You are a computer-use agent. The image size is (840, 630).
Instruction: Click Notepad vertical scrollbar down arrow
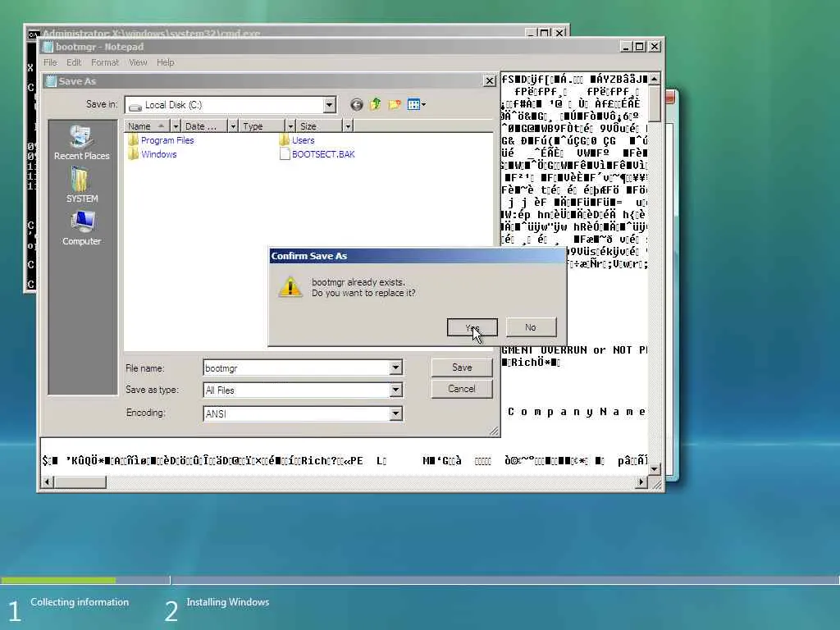tap(655, 468)
